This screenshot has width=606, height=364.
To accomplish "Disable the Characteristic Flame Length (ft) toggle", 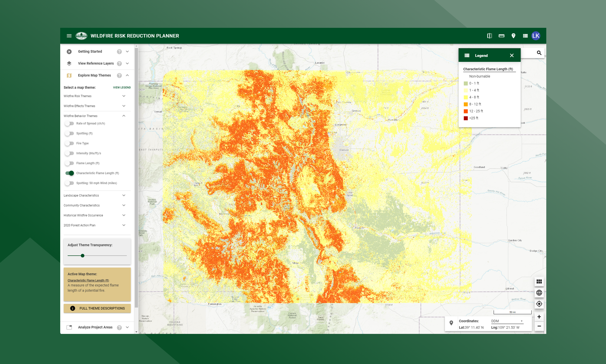I will [x=69, y=173].
